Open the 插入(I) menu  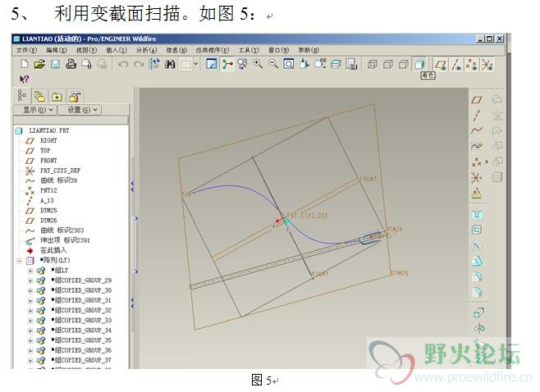tap(117, 50)
